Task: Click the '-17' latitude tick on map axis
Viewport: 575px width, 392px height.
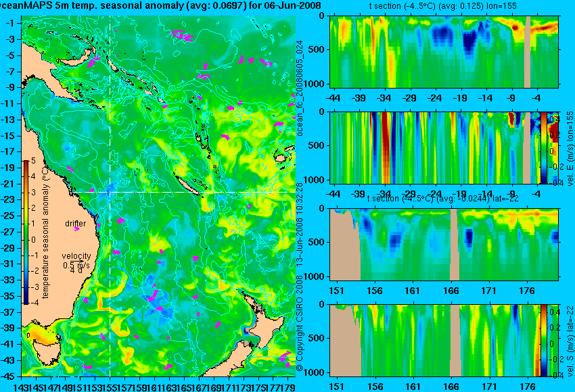Action: (7, 151)
